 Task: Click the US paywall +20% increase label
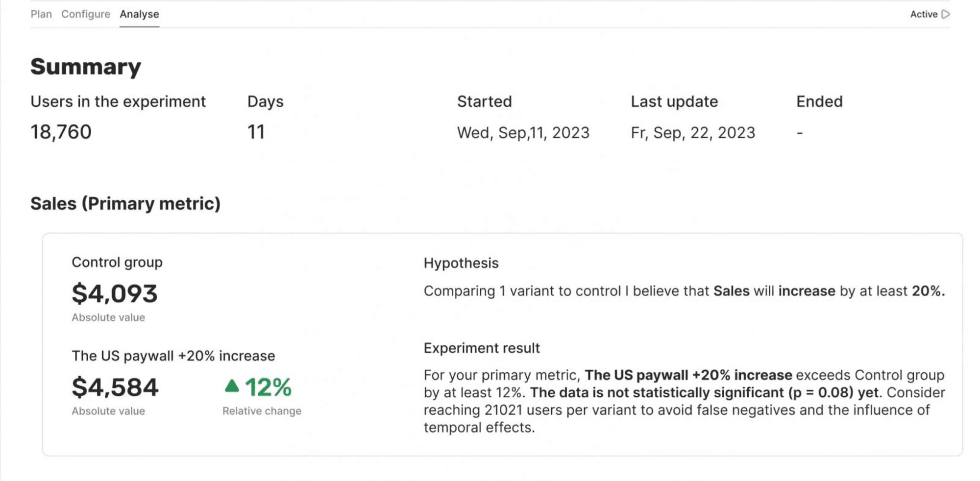(x=173, y=356)
